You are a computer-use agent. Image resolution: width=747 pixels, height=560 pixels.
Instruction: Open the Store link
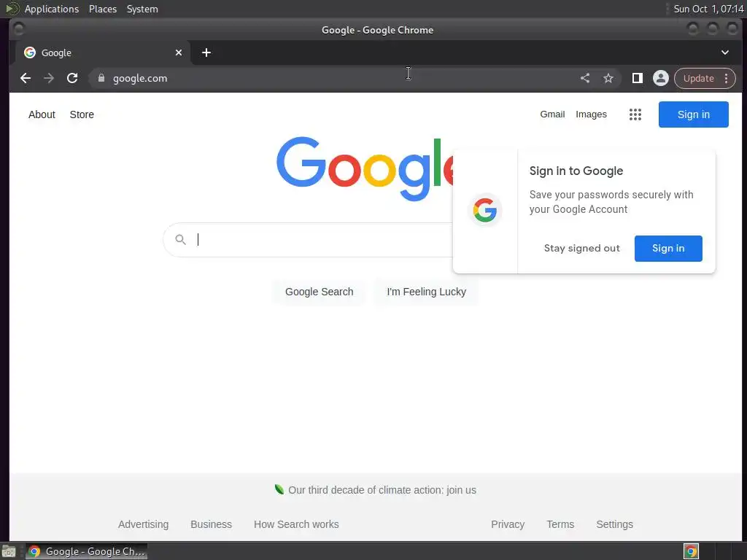[x=82, y=114]
